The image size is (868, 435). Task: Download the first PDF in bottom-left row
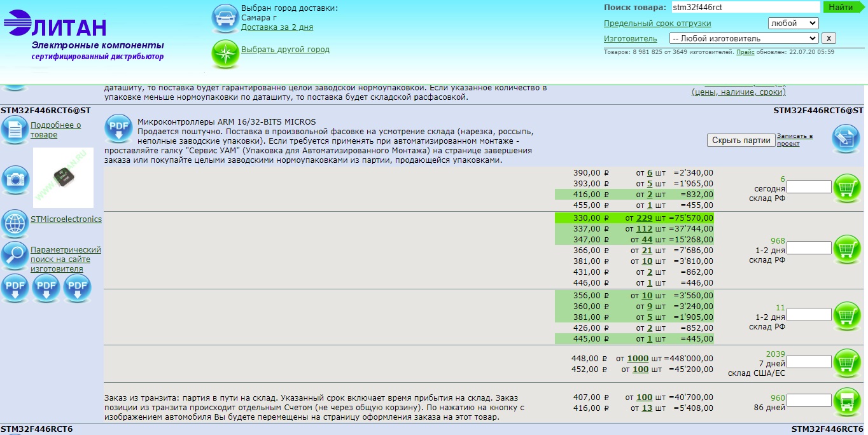pos(15,288)
